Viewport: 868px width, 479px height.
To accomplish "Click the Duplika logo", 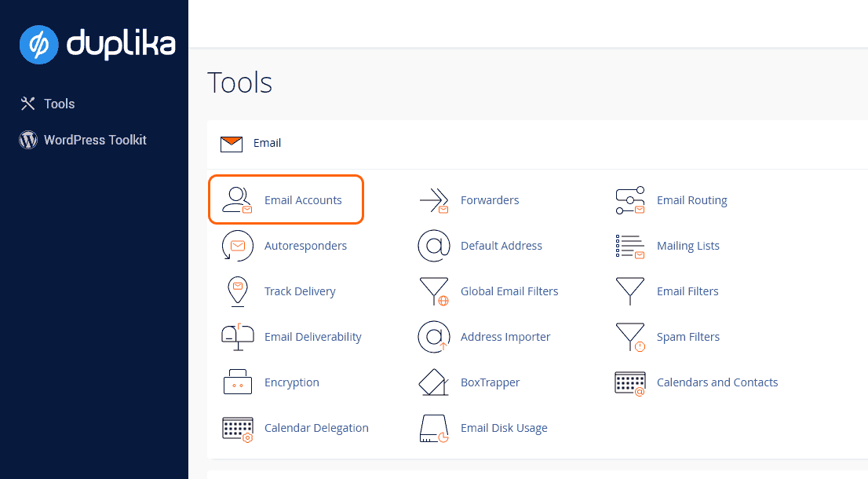I will tap(97, 44).
